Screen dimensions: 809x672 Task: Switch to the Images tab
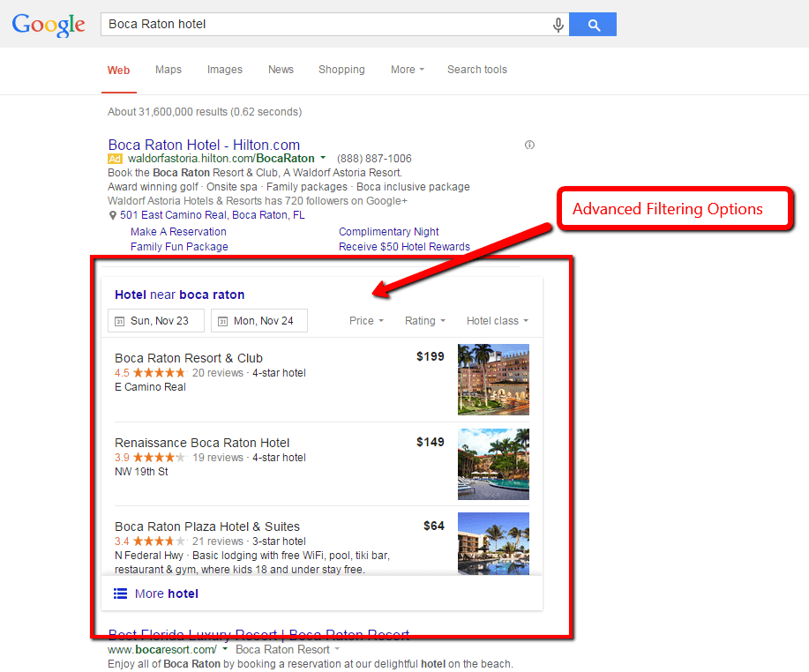(x=224, y=70)
